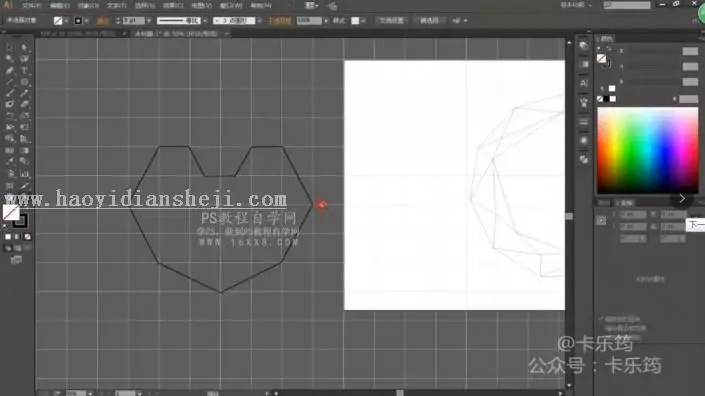The height and width of the screenshot is (396, 705).
Task: Select the Gradient tool
Action: (24, 151)
